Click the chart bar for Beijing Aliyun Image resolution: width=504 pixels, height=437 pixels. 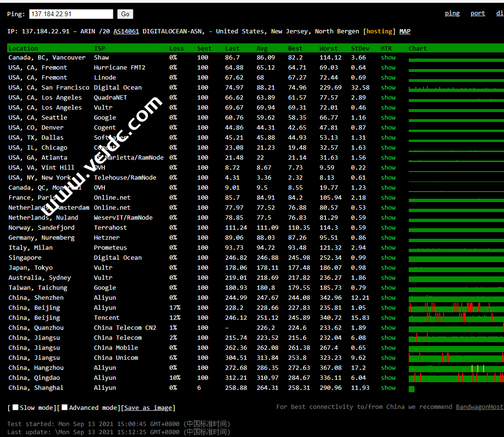pos(455,308)
